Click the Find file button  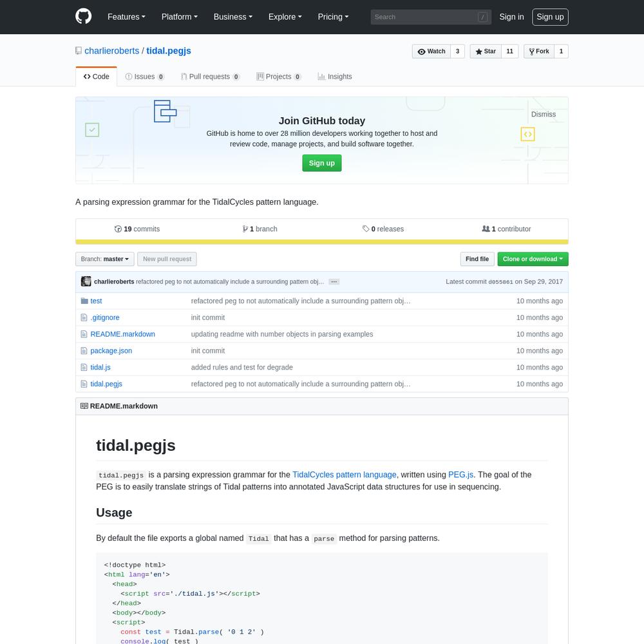(x=477, y=259)
